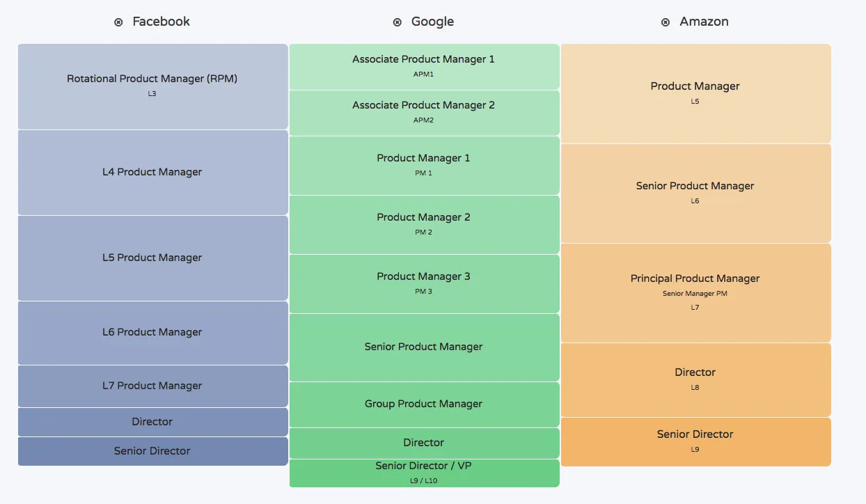This screenshot has width=866, height=504.
Task: Click the Facebook L5 Product Manager block
Action: click(152, 258)
